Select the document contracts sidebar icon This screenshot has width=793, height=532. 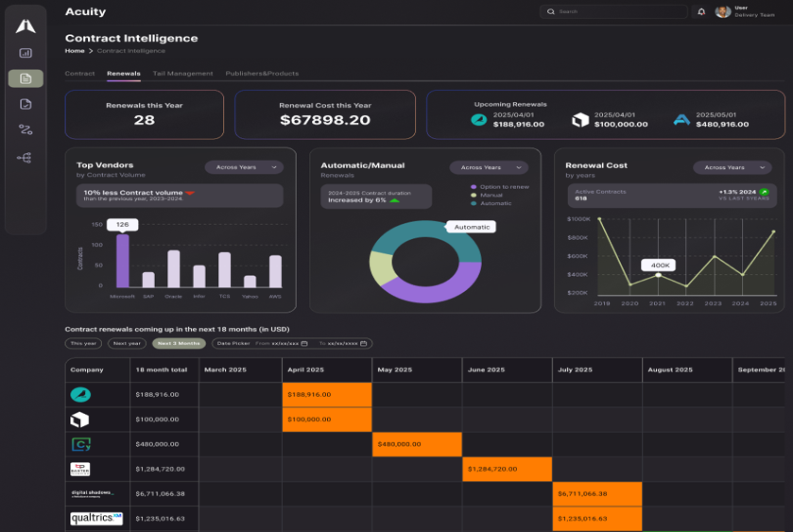point(26,78)
